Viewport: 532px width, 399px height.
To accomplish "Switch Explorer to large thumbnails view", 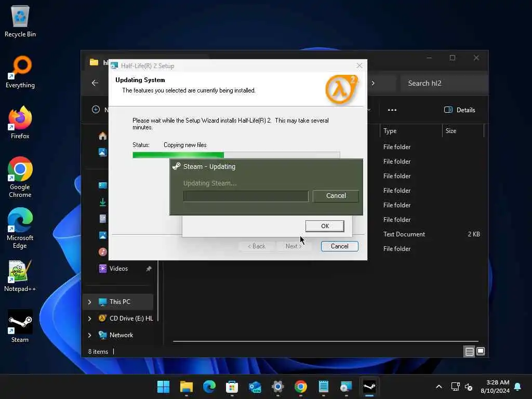I will (x=481, y=352).
